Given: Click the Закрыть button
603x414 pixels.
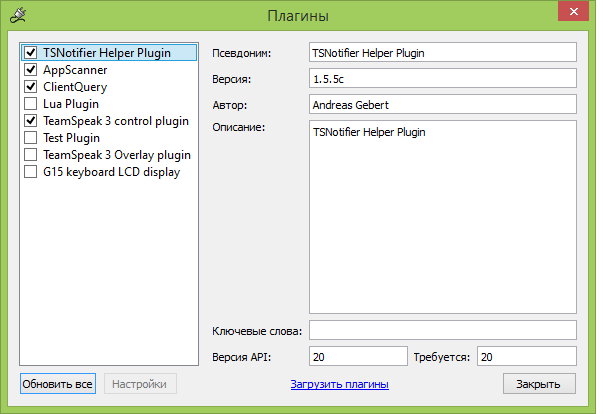Looking at the screenshot, I should (x=539, y=384).
